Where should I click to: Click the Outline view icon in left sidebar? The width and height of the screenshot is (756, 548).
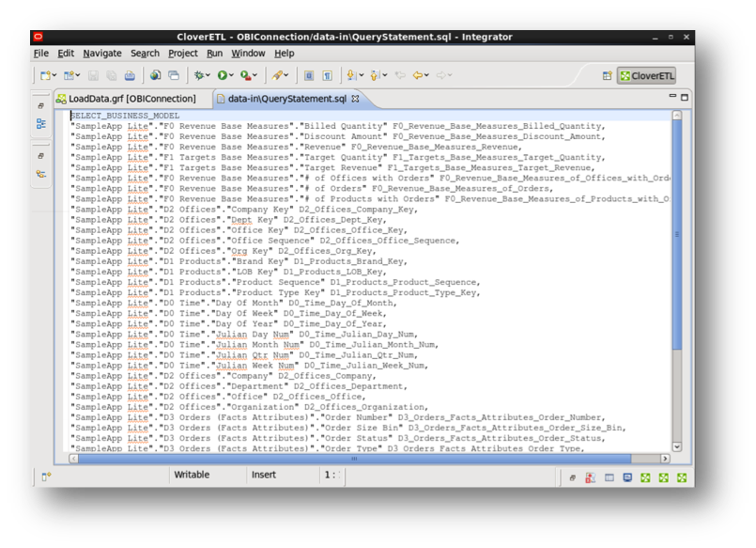(x=41, y=124)
